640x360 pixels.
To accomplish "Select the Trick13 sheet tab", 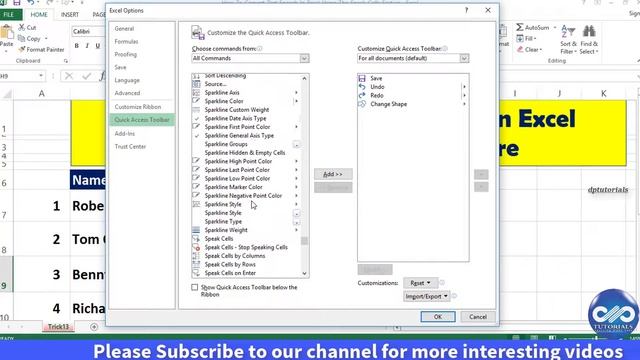I will 58,327.
